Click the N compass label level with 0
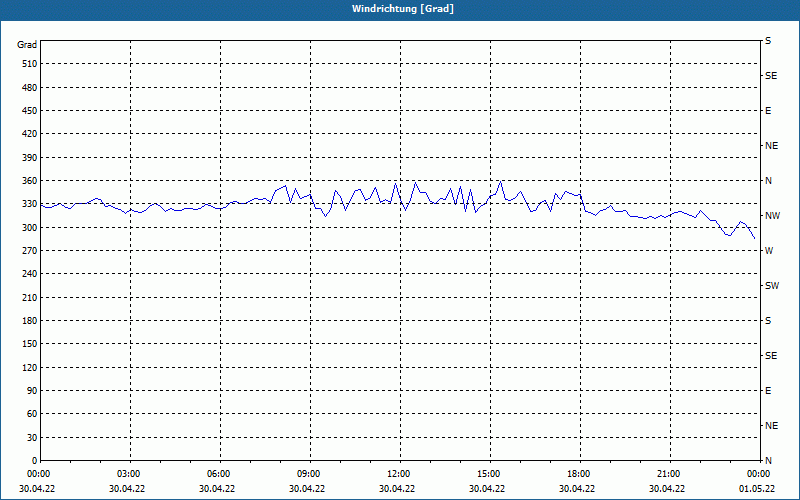 768,461
